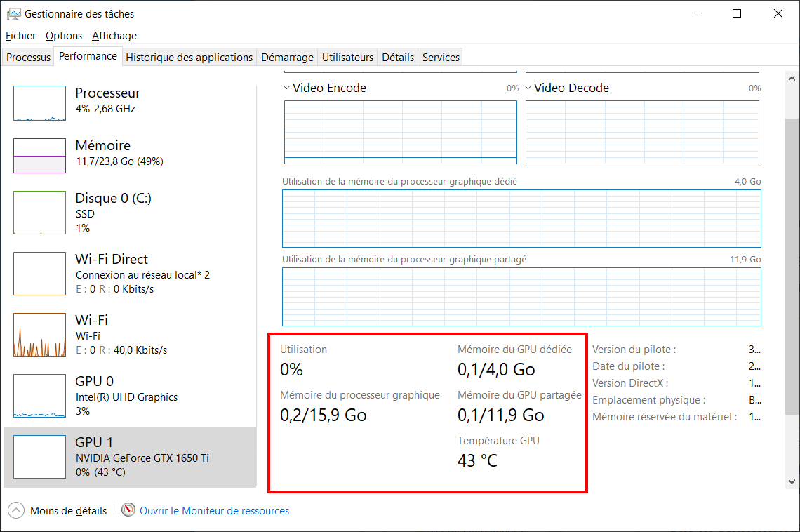
Task: Expand the Video Encode engine dropdown
Action: coord(287,88)
